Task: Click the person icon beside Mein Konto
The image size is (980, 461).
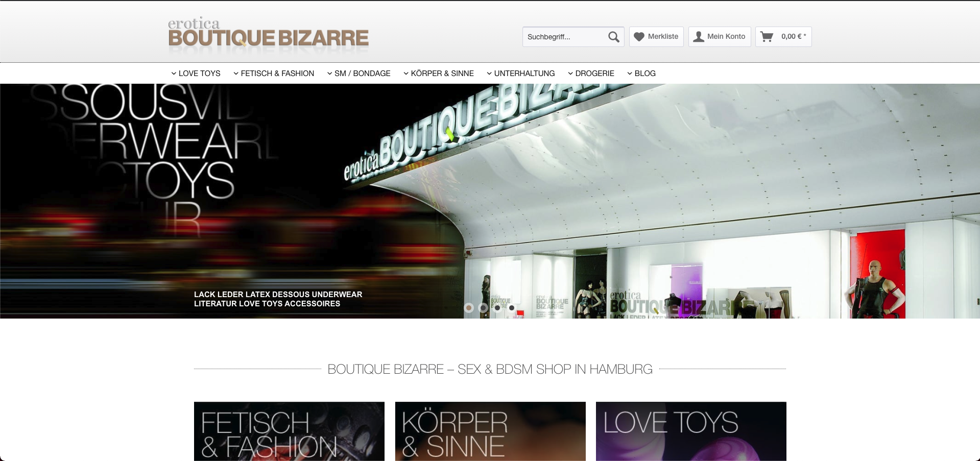Action: [x=699, y=37]
